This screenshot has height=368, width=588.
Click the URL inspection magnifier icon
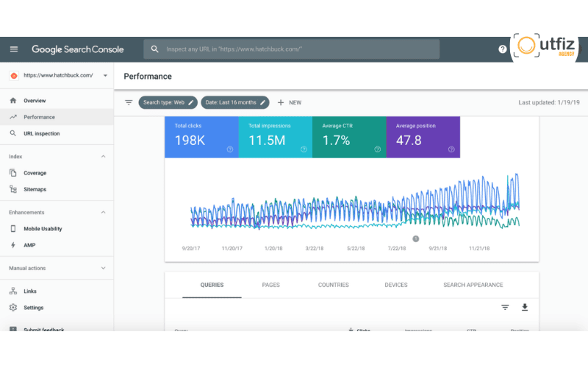pyautogui.click(x=13, y=133)
